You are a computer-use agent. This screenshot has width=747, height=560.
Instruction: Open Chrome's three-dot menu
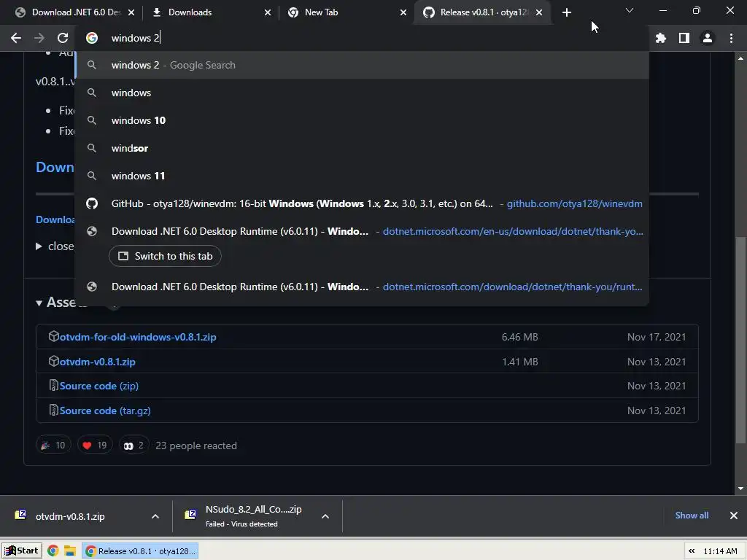click(x=731, y=38)
